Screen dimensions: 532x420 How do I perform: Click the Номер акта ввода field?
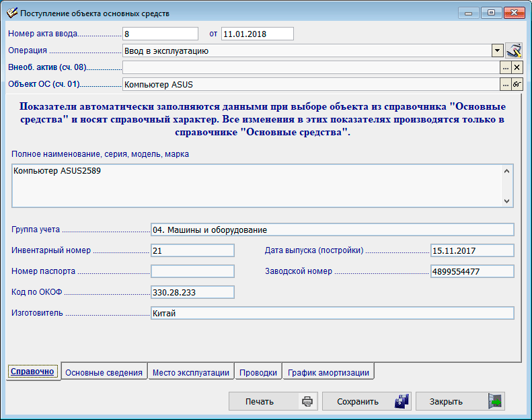click(160, 34)
